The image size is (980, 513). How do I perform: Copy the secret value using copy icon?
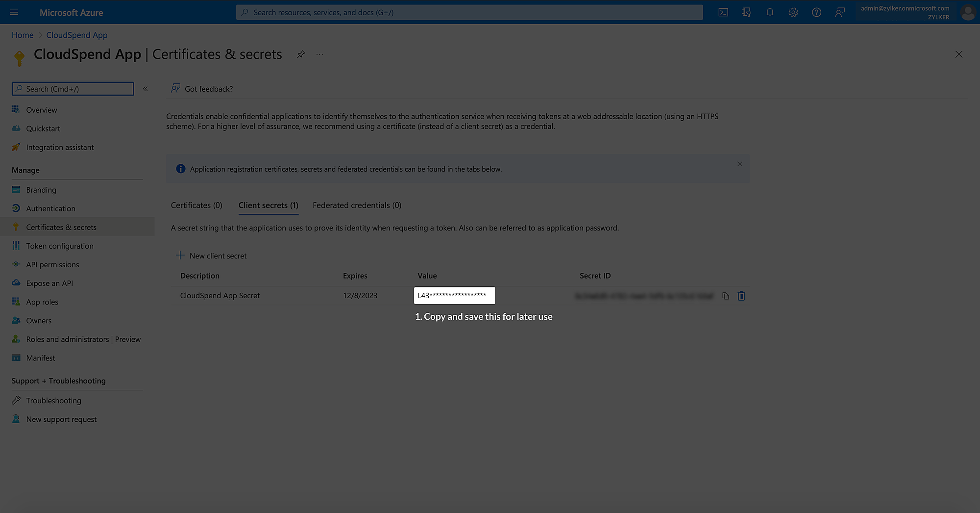point(726,296)
